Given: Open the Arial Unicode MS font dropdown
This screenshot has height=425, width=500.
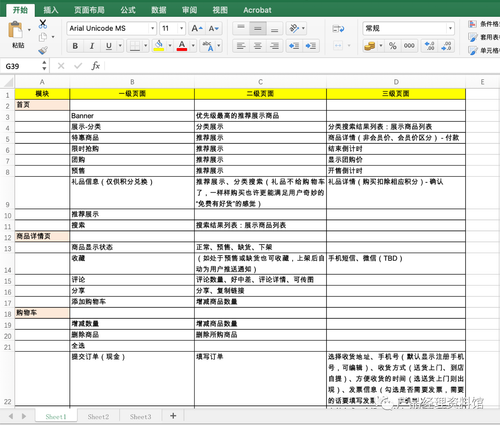Looking at the screenshot, I should (152, 29).
